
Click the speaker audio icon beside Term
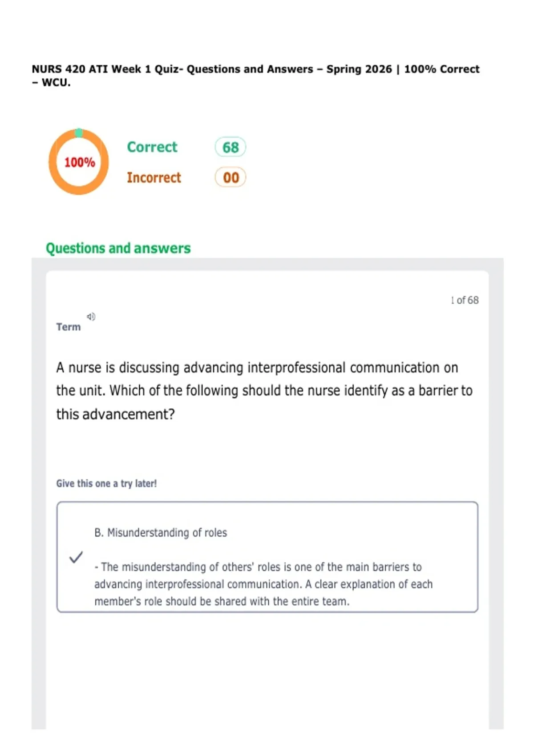[x=91, y=317]
